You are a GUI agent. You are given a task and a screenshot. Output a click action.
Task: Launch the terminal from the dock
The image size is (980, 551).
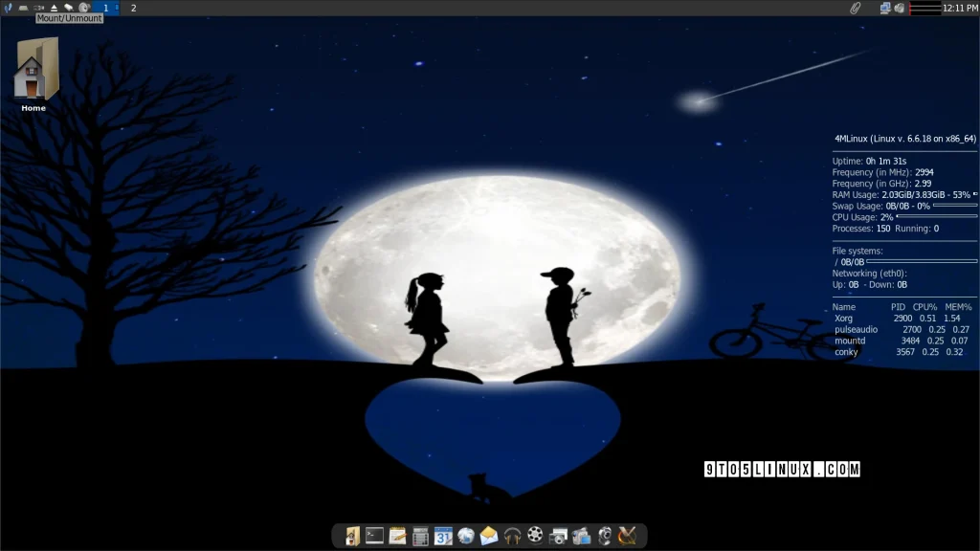[374, 536]
